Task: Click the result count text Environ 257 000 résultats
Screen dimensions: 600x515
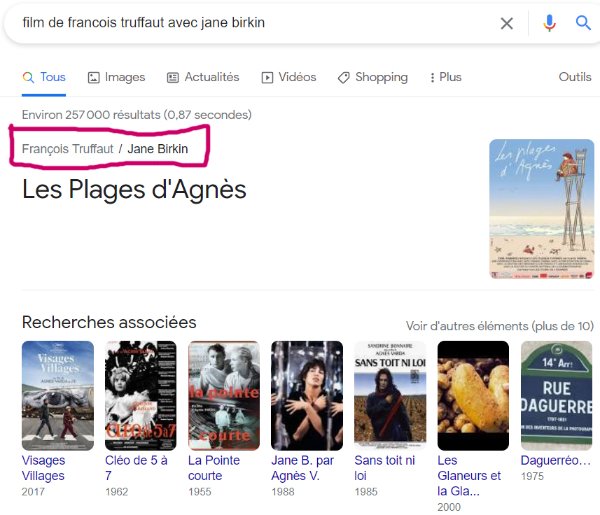Action: 91,115
